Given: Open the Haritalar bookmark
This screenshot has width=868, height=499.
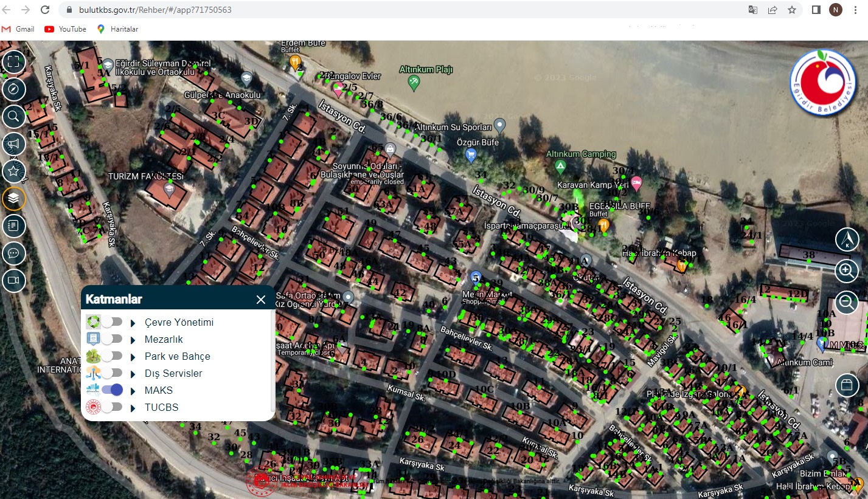Looking at the screenshot, I should pos(117,29).
